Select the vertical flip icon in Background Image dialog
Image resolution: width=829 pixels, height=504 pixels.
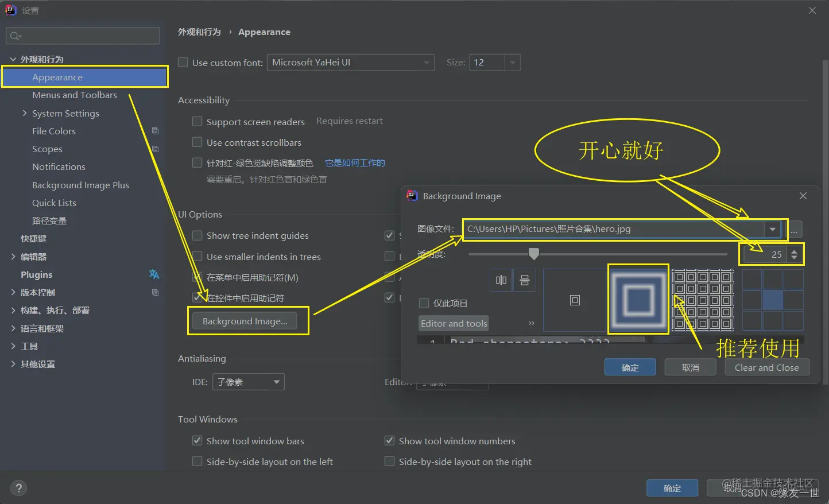tap(524, 280)
